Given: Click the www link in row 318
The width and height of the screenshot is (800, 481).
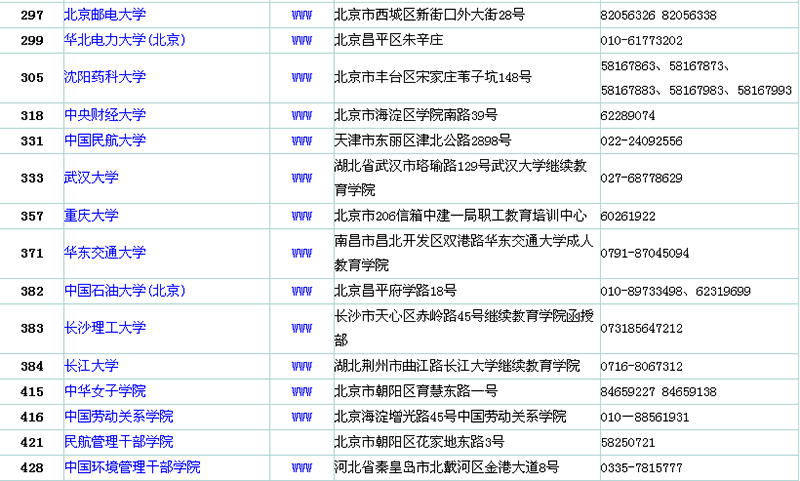Looking at the screenshot, I should 302,116.
